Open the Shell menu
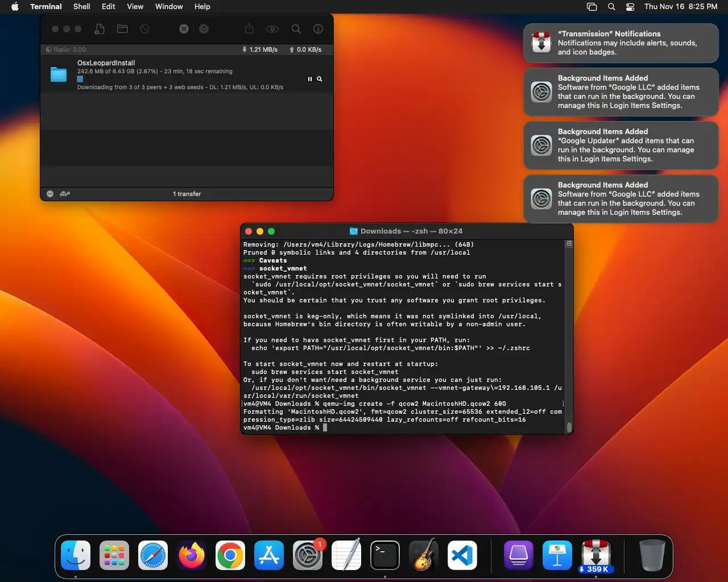Screen dimensions: 728x582 pyautogui.click(x=82, y=7)
